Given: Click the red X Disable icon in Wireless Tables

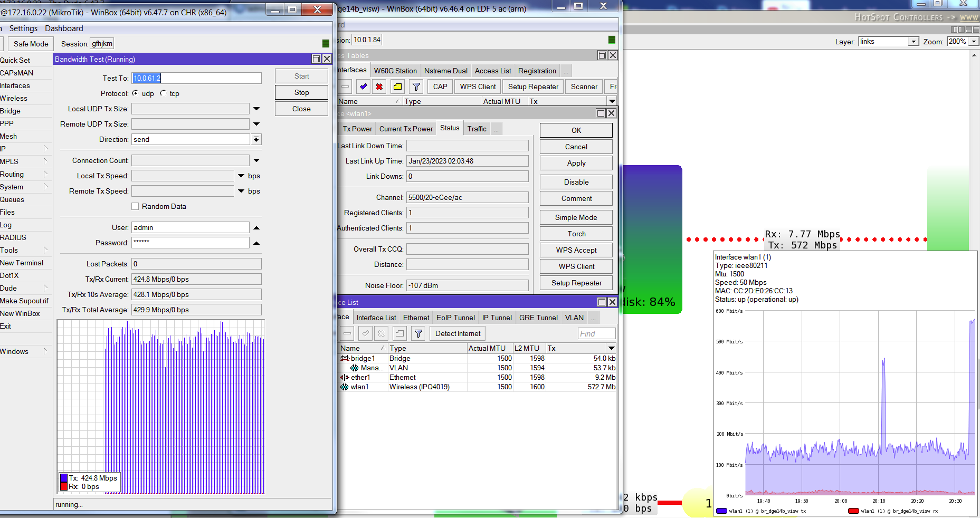Looking at the screenshot, I should click(x=379, y=87).
